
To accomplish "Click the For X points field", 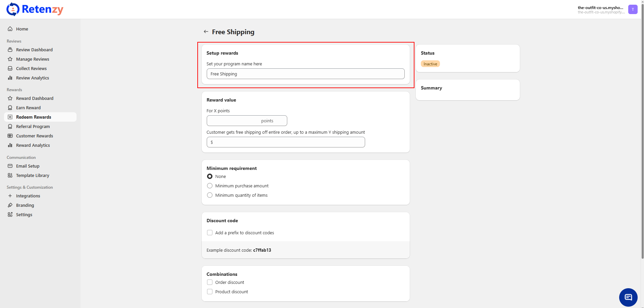I will tap(247, 121).
